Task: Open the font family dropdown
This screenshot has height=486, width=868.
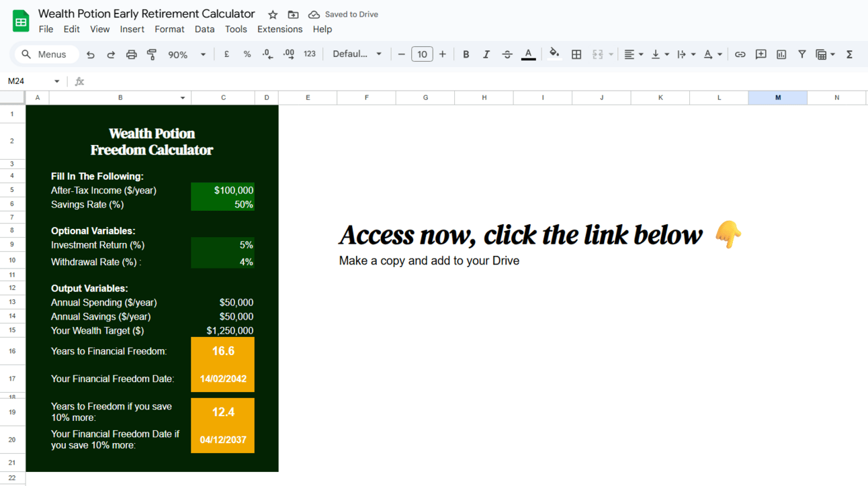Action: (357, 54)
